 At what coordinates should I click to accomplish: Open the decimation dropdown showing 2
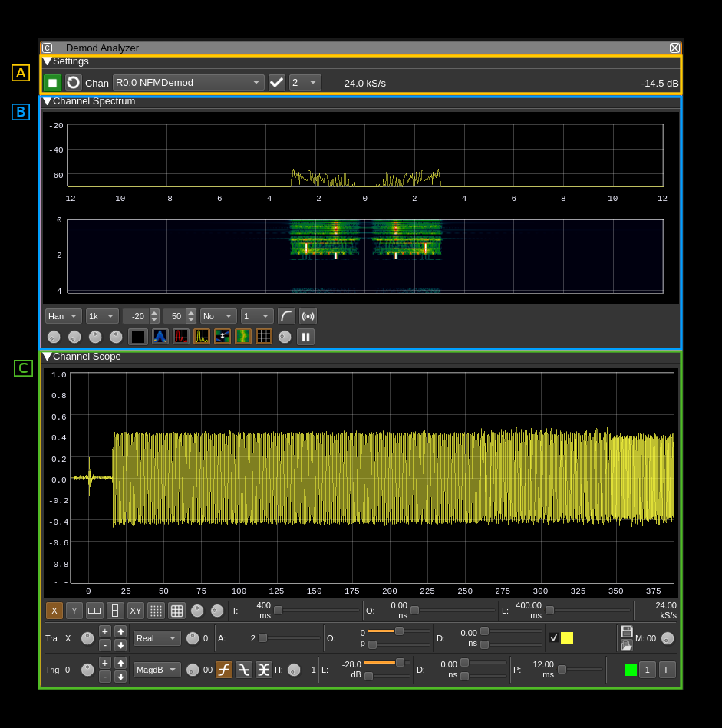point(305,83)
